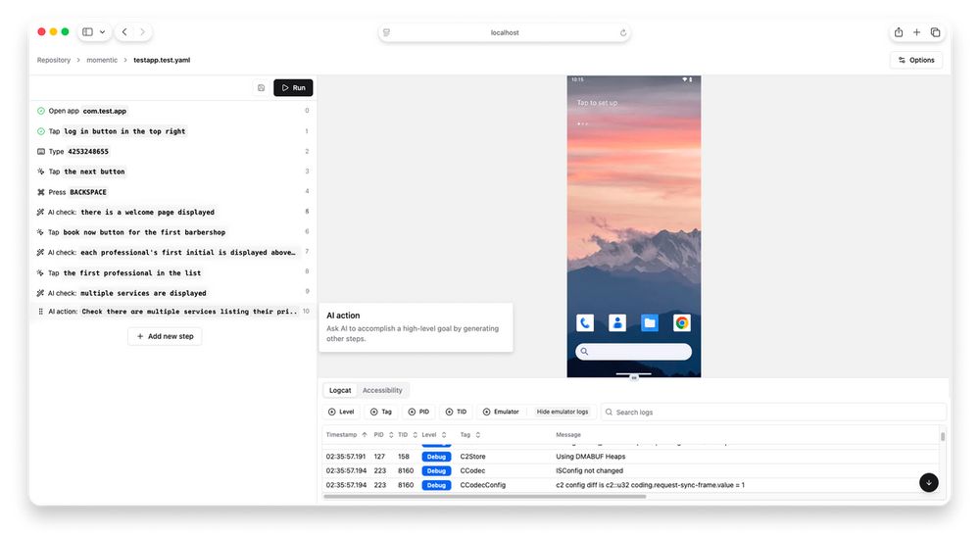Toggle Hide emulator logs

(563, 412)
